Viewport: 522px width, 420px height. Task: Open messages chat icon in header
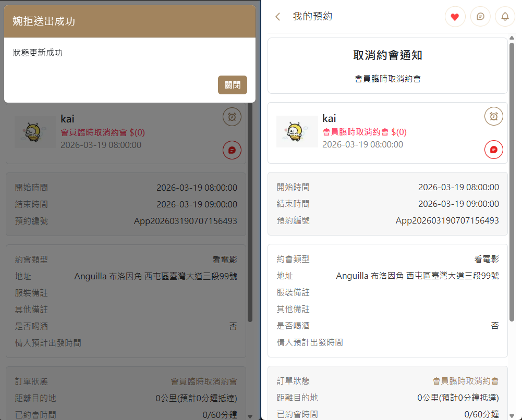(480, 17)
